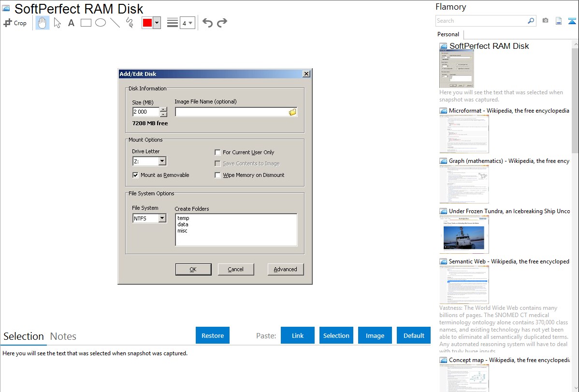Open the line width dropdown showing 4
This screenshot has height=392, width=579.
(187, 23)
